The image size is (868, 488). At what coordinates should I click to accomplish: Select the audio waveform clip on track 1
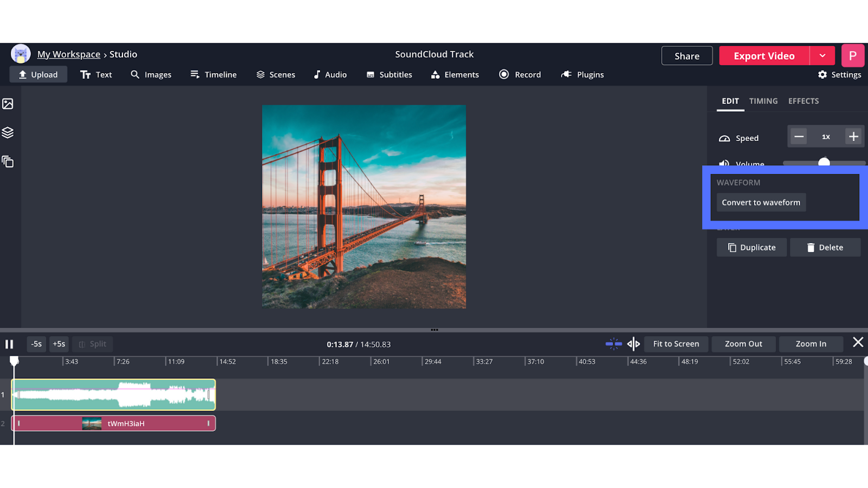coord(113,394)
